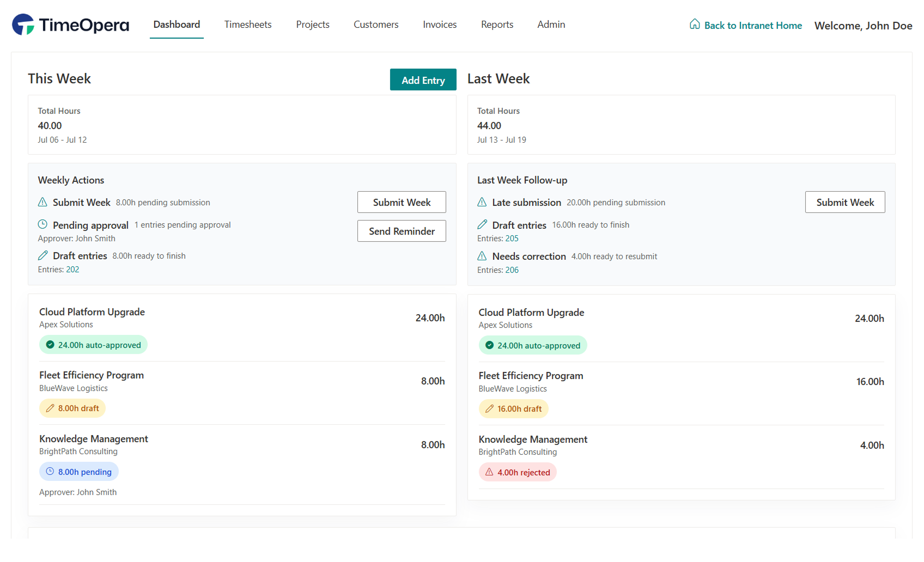Open the Dashboard tab

tap(177, 25)
